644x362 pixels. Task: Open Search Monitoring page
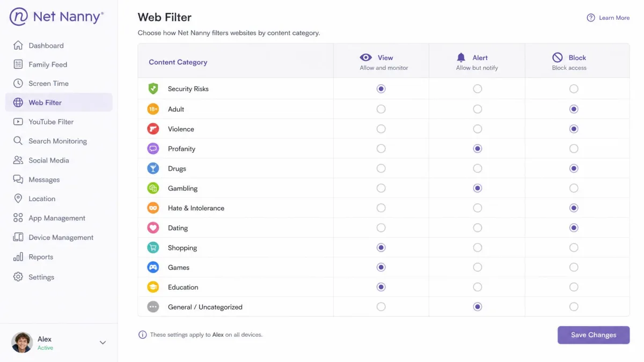tap(59, 141)
